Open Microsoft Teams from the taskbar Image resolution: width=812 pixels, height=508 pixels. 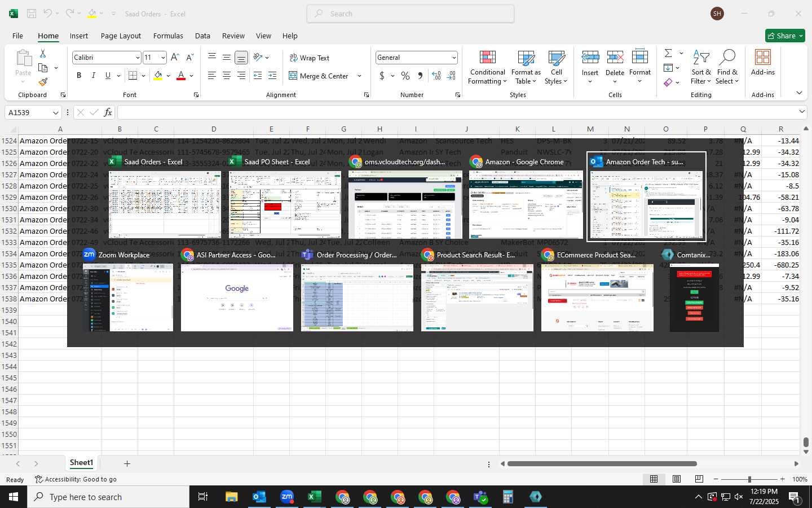click(x=480, y=497)
